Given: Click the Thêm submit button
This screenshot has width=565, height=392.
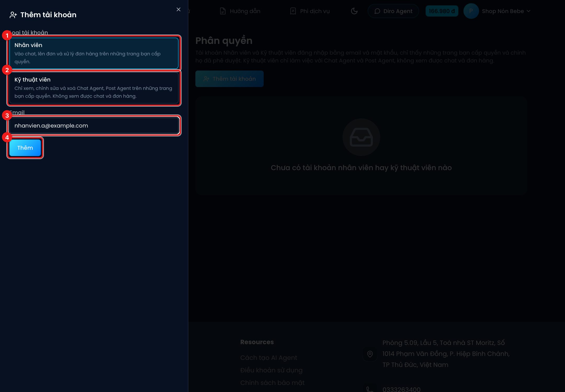Looking at the screenshot, I should pyautogui.click(x=25, y=148).
